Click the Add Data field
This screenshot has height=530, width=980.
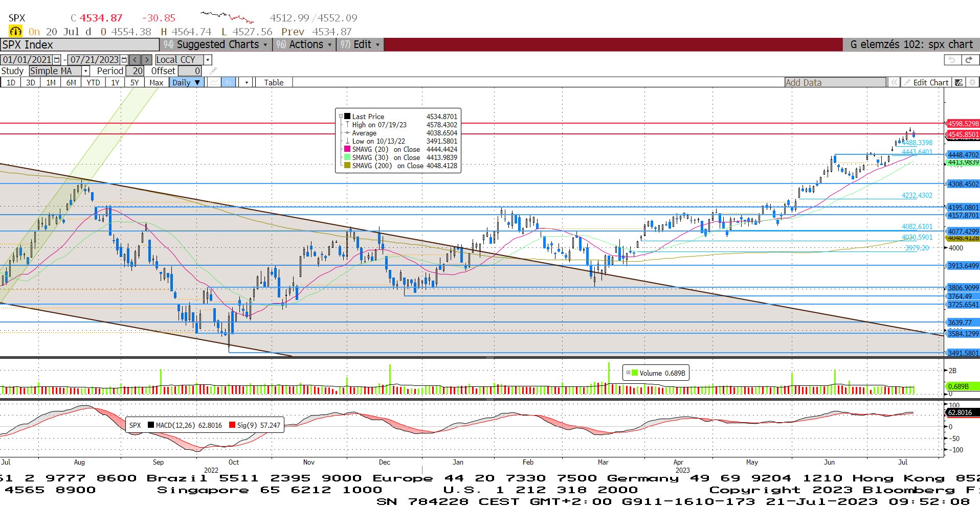[x=836, y=82]
